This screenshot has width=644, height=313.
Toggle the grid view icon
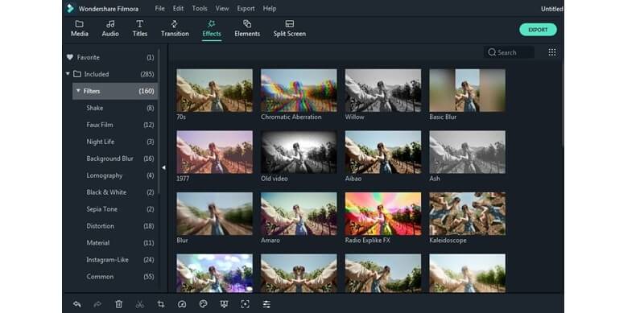(x=552, y=52)
